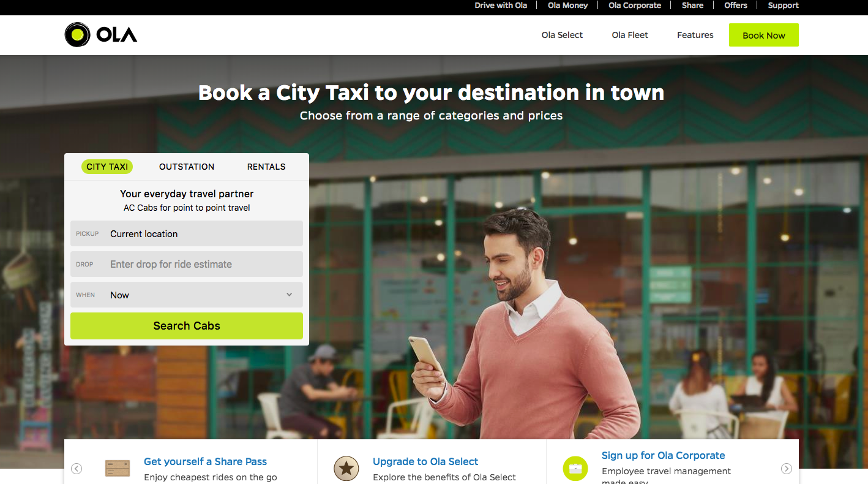Screen dimensions: 868x484
Task: Go to previous carousel card arrow
Action: click(x=77, y=469)
